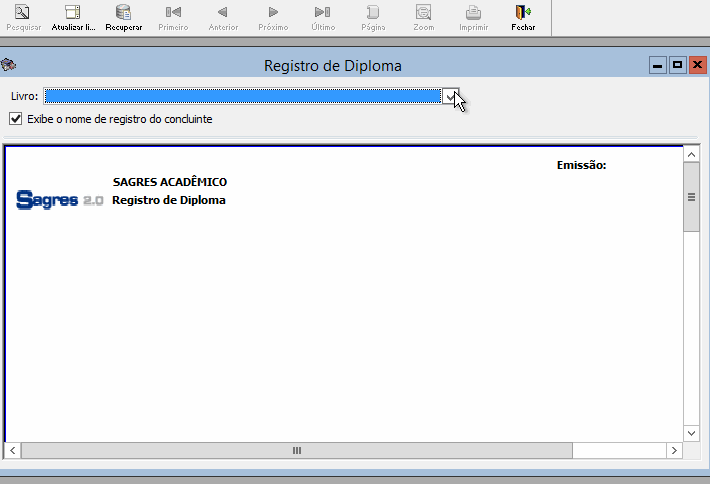This screenshot has width=710, height=484.
Task: Open the Página toolbar option
Action: point(372,13)
